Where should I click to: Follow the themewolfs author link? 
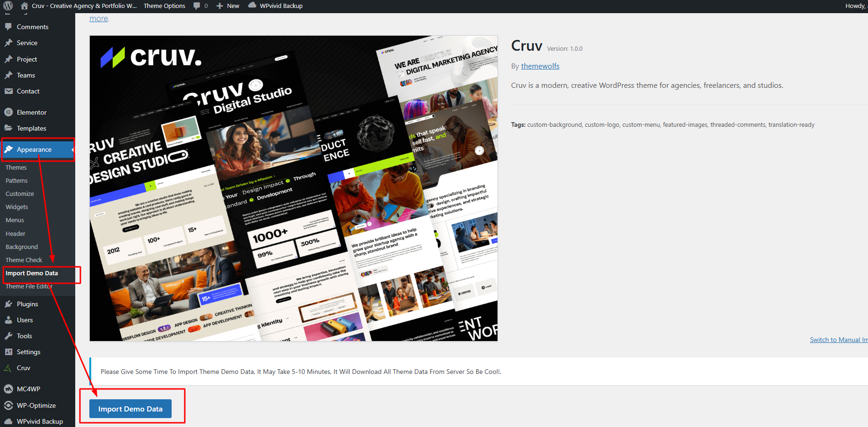coord(540,66)
